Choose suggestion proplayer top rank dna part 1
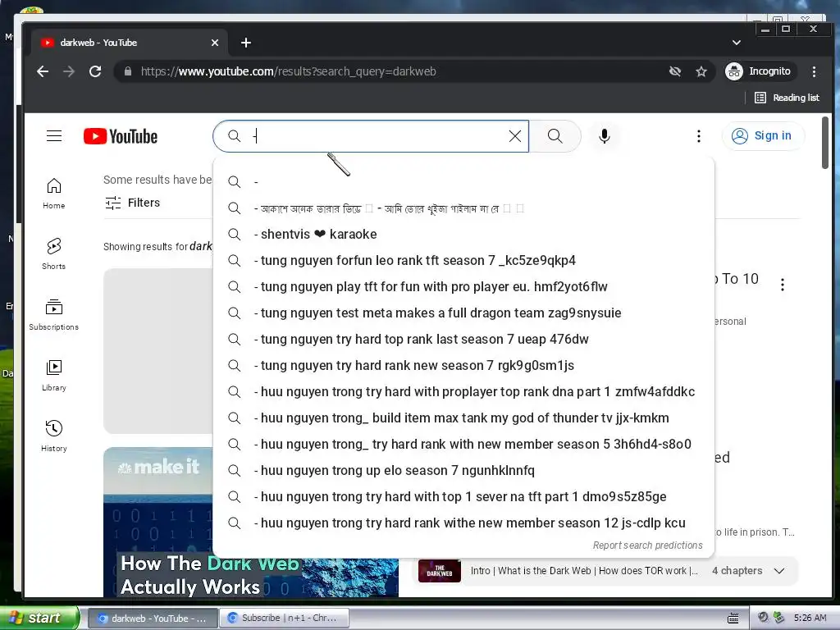Screen dimensions: 840x630 464,391
